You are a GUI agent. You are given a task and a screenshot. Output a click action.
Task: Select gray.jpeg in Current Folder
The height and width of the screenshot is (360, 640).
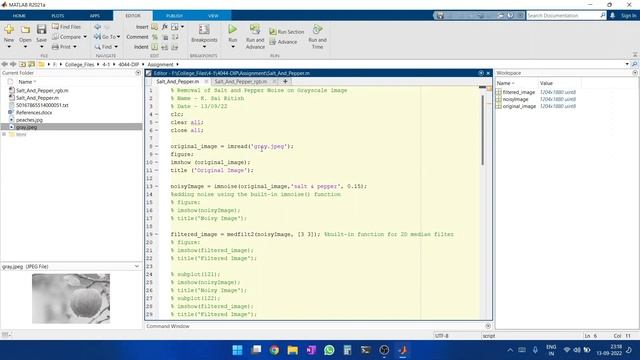tap(27, 127)
